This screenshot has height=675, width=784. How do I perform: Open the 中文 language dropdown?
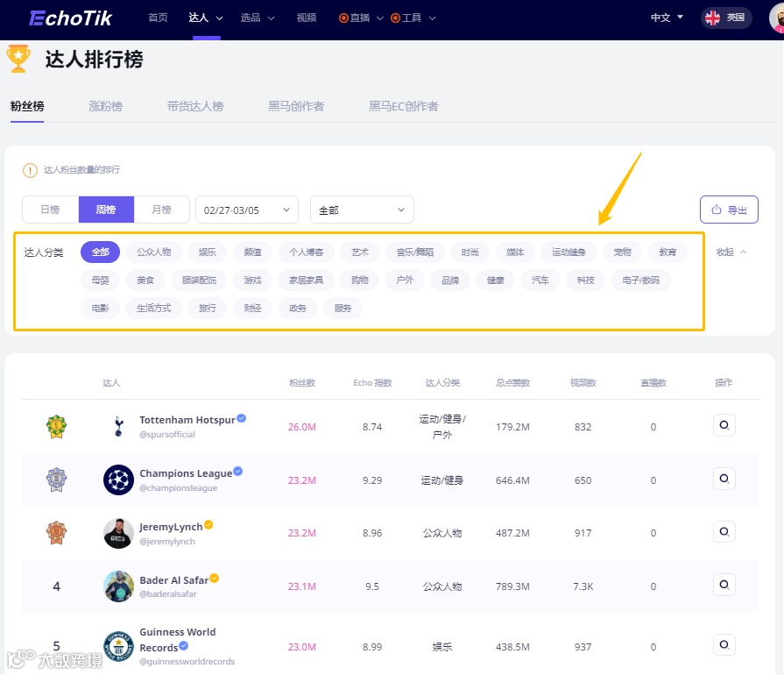pos(667,18)
